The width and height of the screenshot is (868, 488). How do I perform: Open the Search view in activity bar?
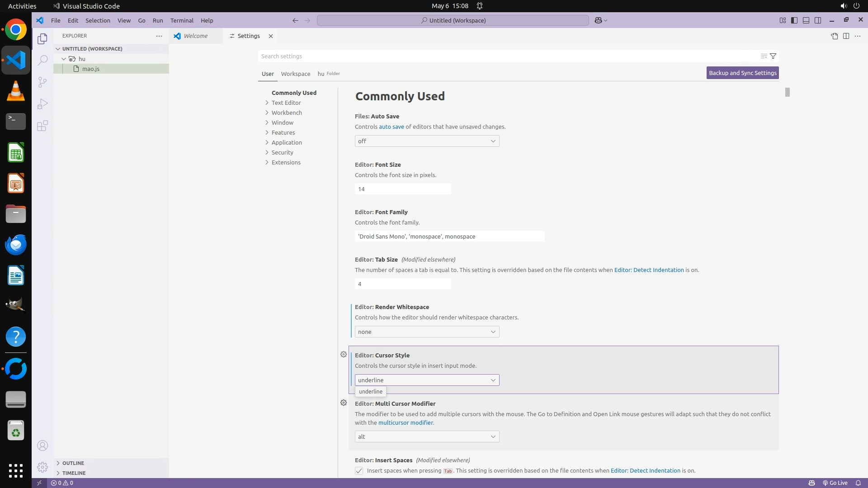point(42,60)
